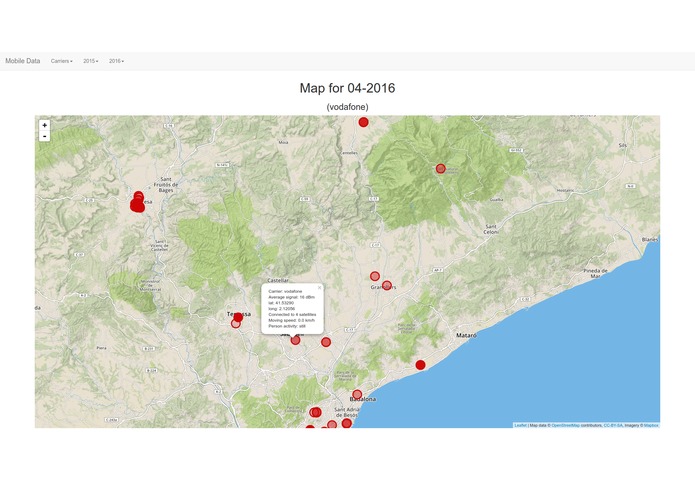The image size is (695, 494).
Task: Open the Carriers dropdown menu
Action: coord(62,61)
